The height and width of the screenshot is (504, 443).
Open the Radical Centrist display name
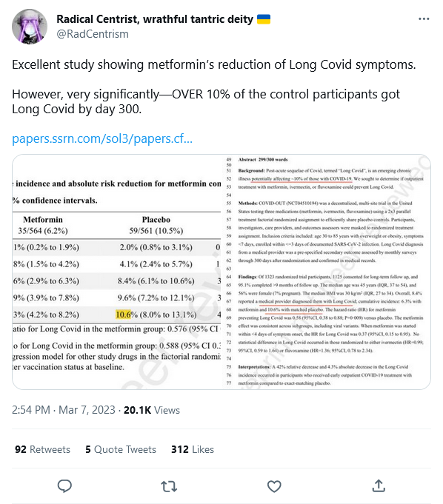click(155, 19)
